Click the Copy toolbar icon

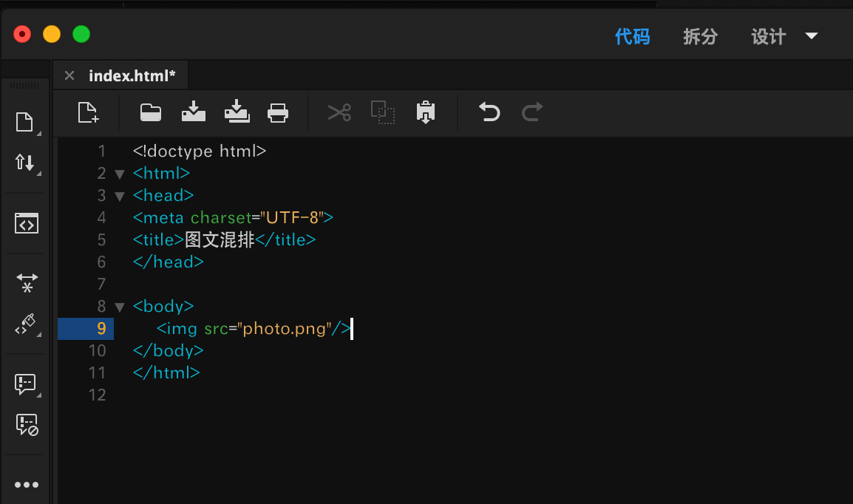[x=383, y=112]
